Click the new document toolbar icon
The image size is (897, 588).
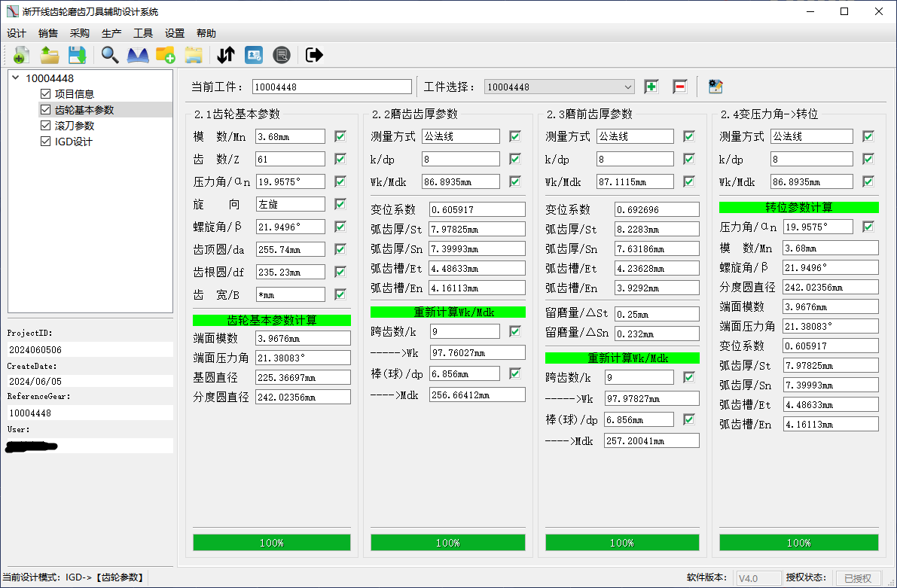click(x=20, y=55)
